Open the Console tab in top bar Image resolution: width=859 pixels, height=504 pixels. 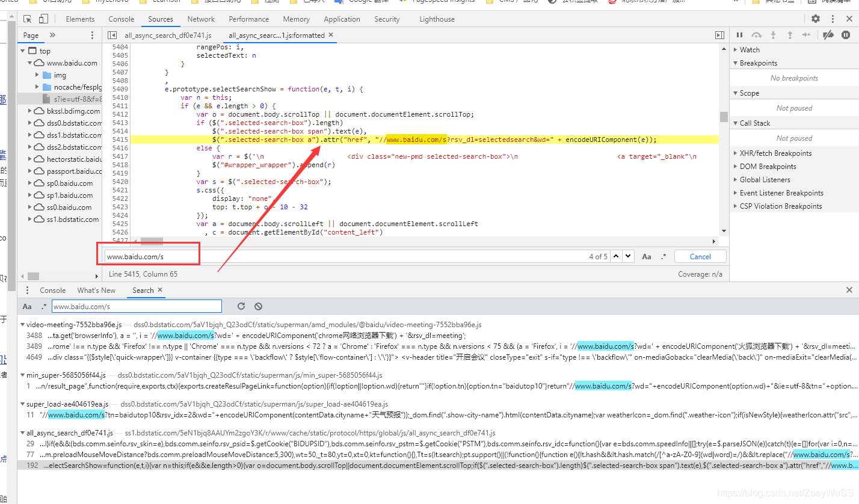[x=122, y=19]
